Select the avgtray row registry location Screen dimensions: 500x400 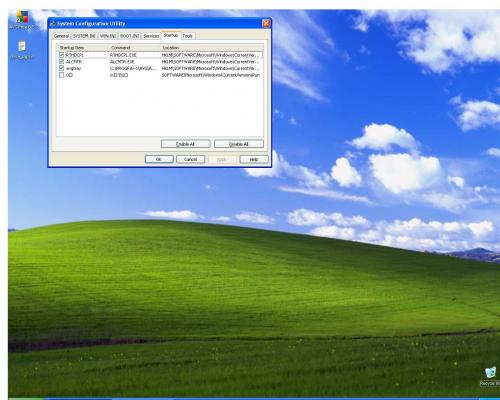(x=210, y=68)
